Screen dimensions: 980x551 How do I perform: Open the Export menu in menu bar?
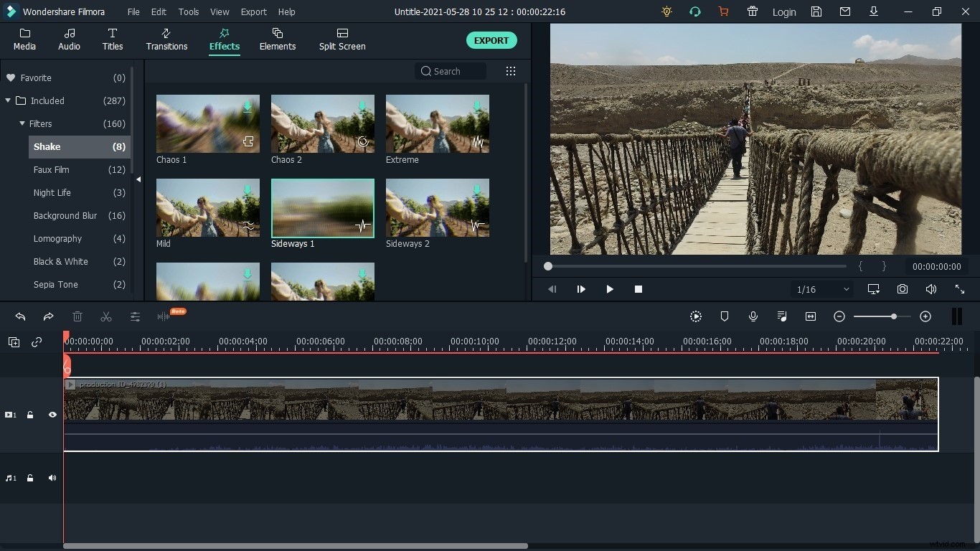(x=253, y=11)
